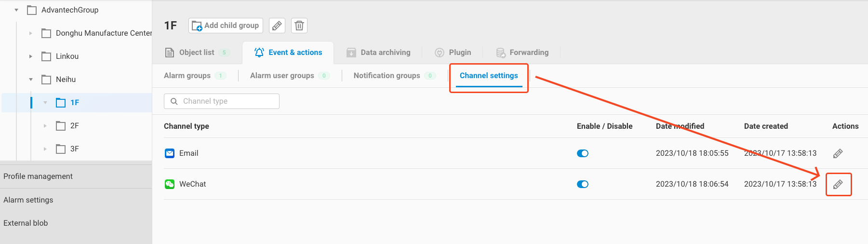Switch to the Object list tab

(197, 53)
